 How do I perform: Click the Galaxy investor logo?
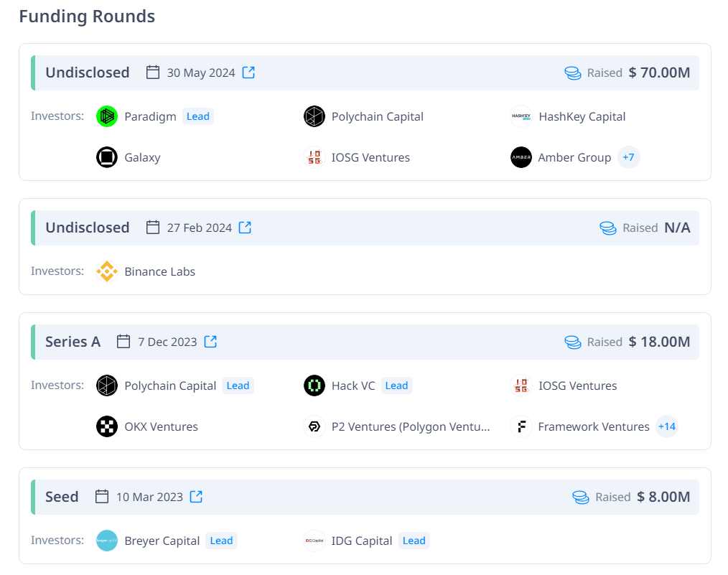point(107,157)
